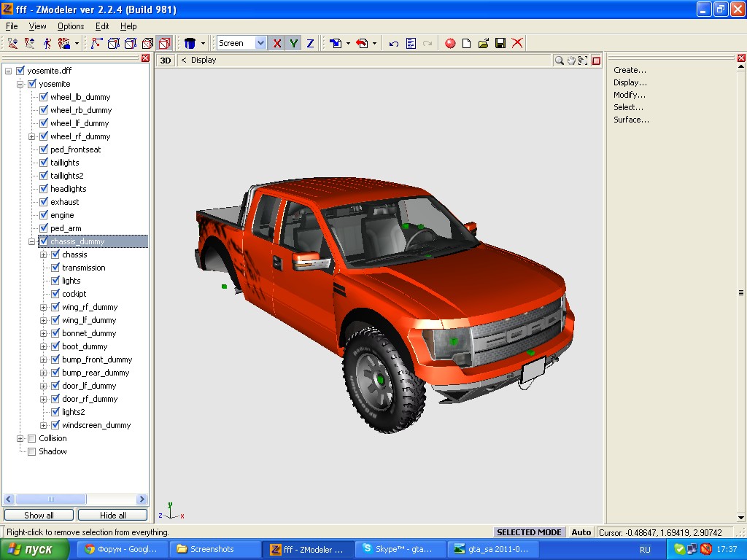Viewport: 747px width, 560px height.
Task: Click the edges level cube icon
Action: [x=113, y=43]
